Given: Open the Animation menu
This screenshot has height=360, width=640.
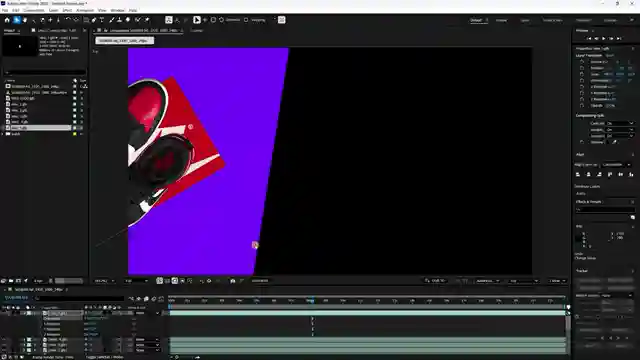Looking at the screenshot, I should coord(85,10).
